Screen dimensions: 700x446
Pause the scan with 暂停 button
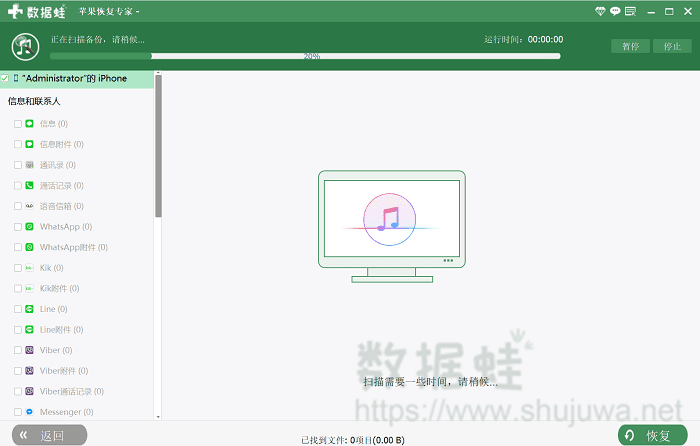click(x=630, y=46)
